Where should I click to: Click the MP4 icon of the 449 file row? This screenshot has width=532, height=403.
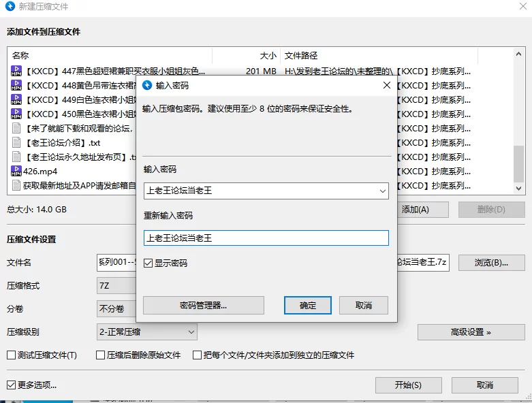coord(16,99)
